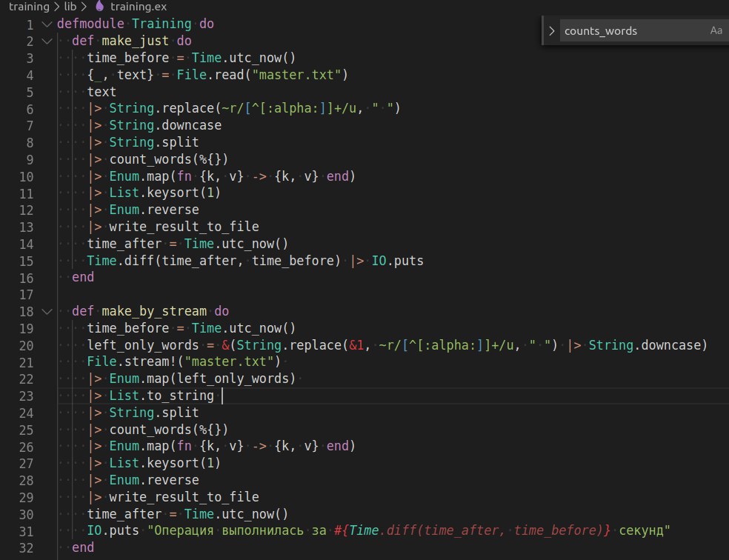Screen dimensions: 729x560
Task: Click line number 17 in gutter
Action: coord(27,295)
